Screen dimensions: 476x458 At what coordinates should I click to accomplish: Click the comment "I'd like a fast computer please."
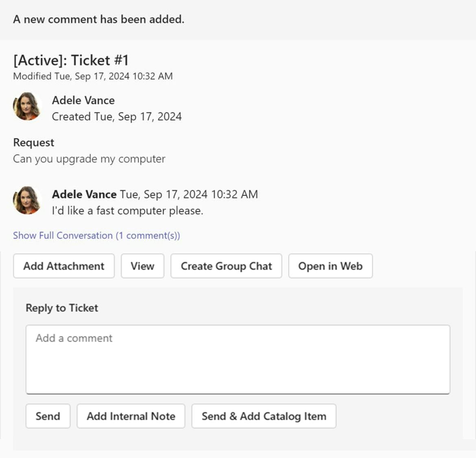[127, 211]
